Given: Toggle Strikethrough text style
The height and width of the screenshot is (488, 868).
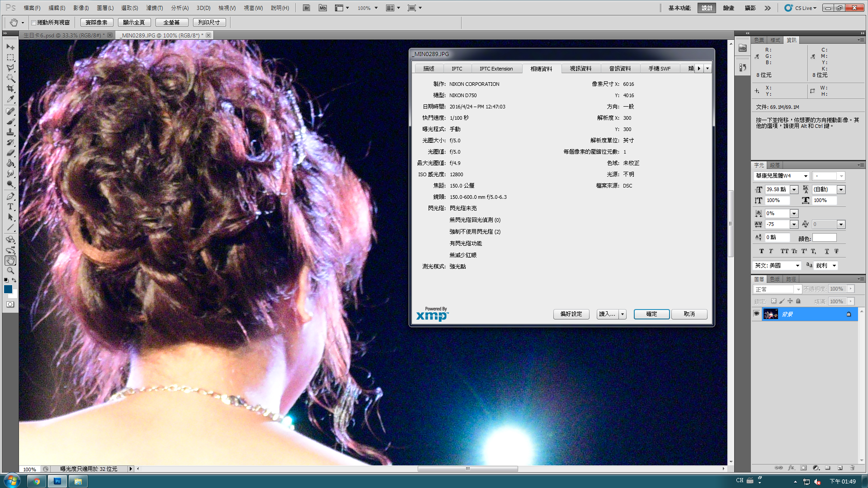Looking at the screenshot, I should [836, 251].
